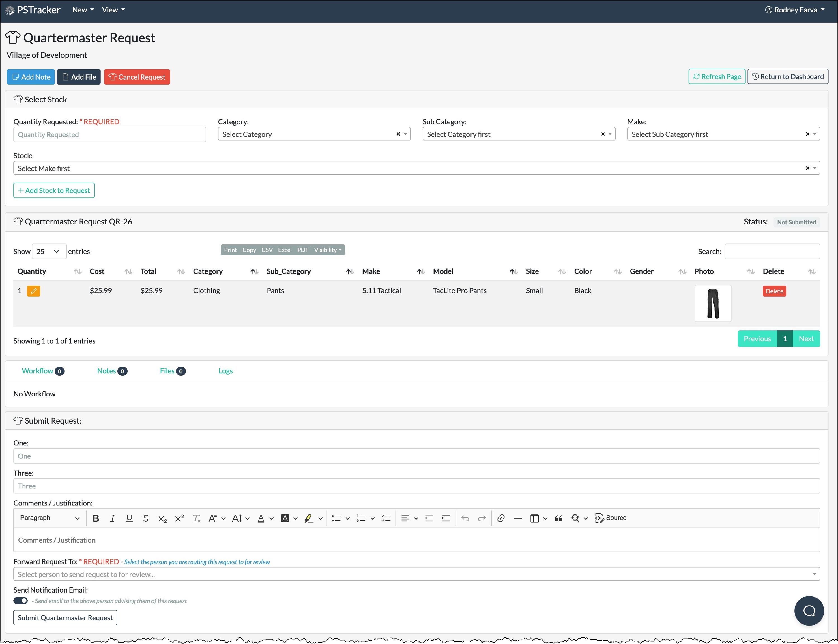Open Forward Request To person dropdown
The height and width of the screenshot is (644, 838).
pyautogui.click(x=416, y=574)
